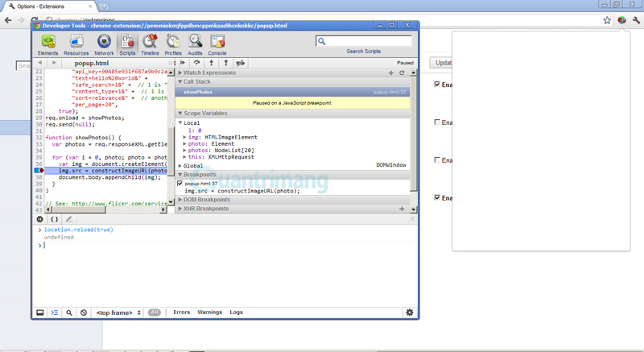This screenshot has height=352, width=644.
Task: Filter console by Warnings
Action: coord(209,313)
